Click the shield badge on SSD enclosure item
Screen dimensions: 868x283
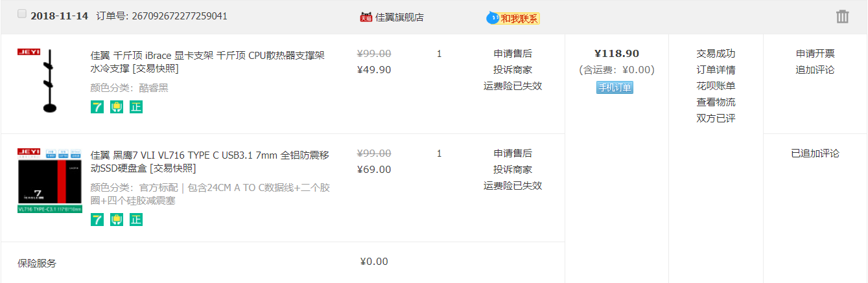pyautogui.click(x=116, y=220)
